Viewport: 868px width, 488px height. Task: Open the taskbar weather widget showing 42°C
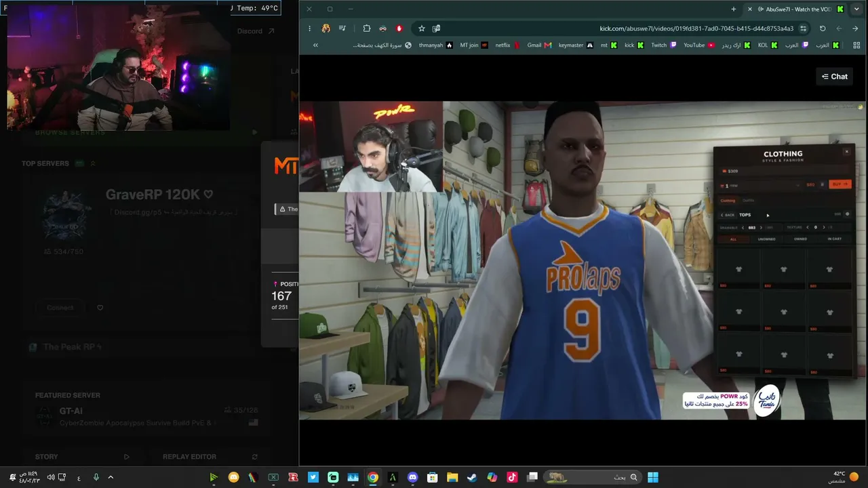(844, 477)
